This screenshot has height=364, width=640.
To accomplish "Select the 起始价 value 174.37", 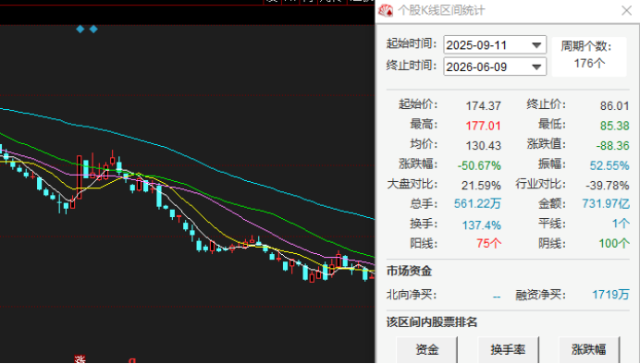I will [x=484, y=106].
